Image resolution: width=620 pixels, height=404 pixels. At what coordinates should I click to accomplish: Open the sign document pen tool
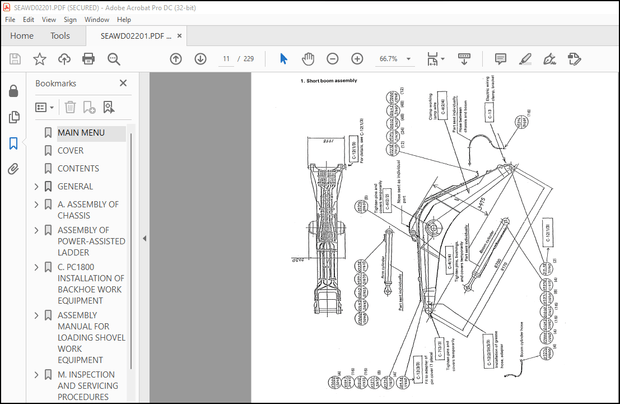point(550,59)
